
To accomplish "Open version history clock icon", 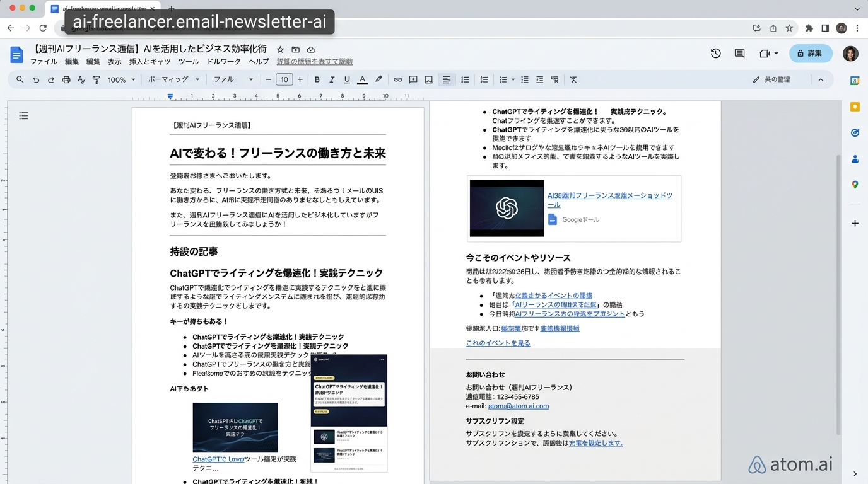I will (x=715, y=54).
